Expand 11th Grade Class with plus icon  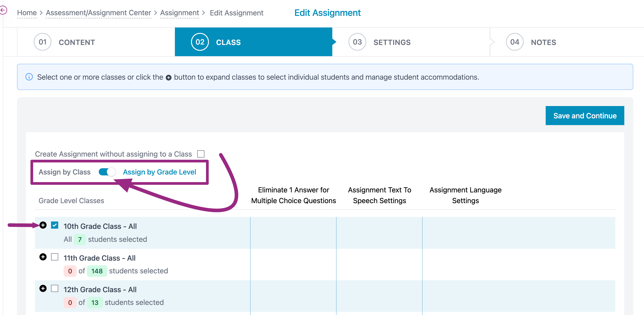pos(43,257)
